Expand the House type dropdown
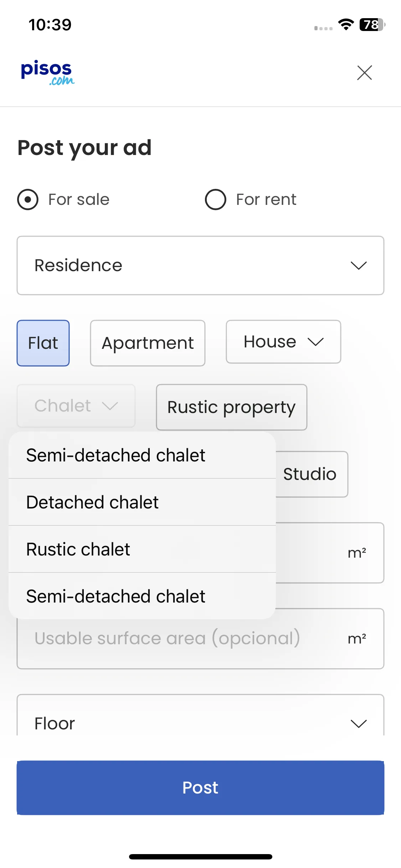Viewport: 401px width, 868px height. [283, 342]
